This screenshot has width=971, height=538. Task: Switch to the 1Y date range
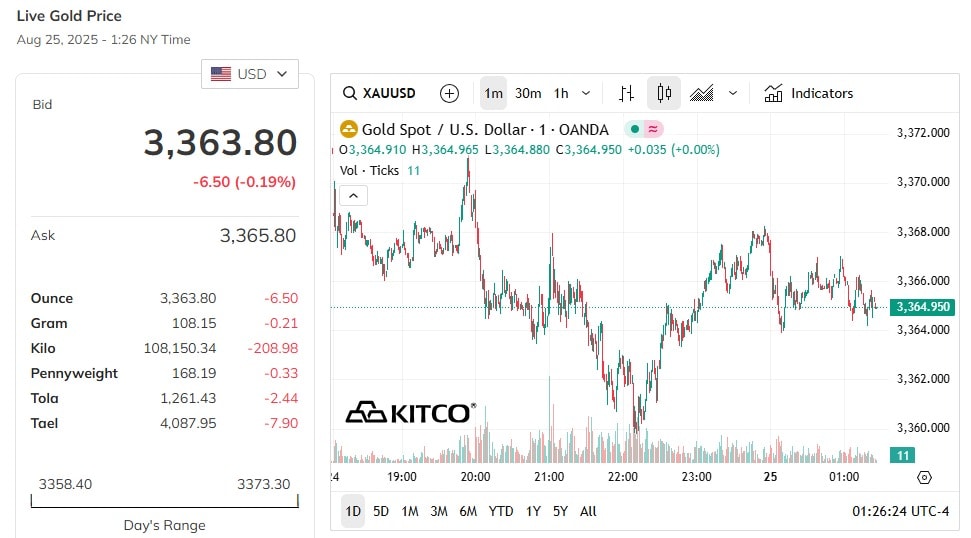533,511
